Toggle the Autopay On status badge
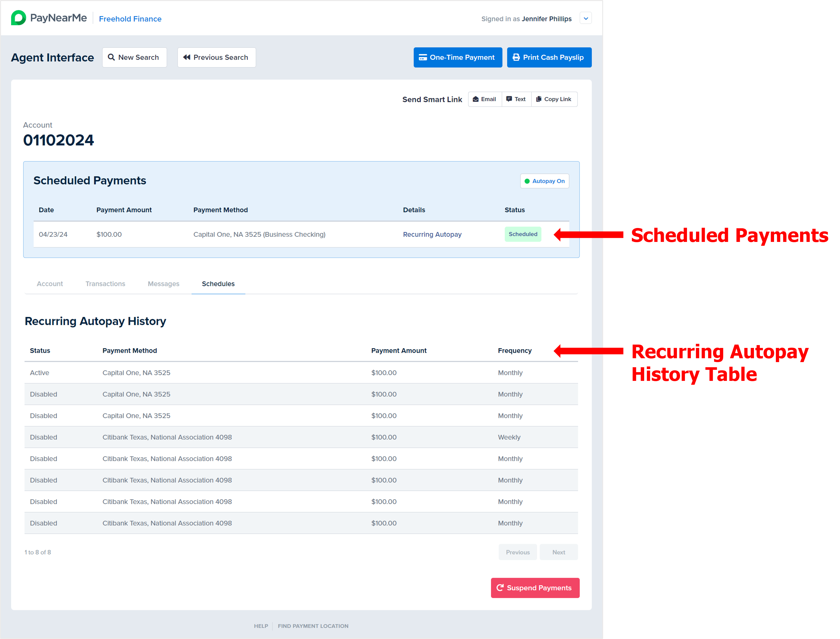 [544, 181]
